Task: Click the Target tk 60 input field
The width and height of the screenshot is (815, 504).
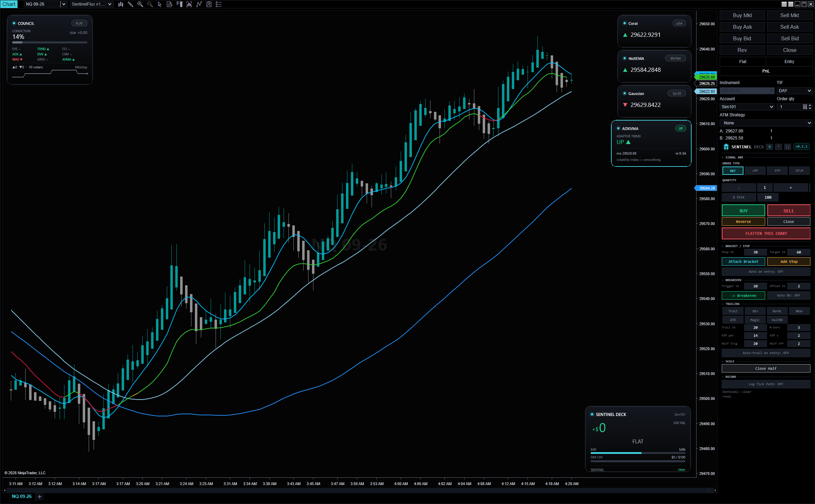Action: pyautogui.click(x=799, y=252)
